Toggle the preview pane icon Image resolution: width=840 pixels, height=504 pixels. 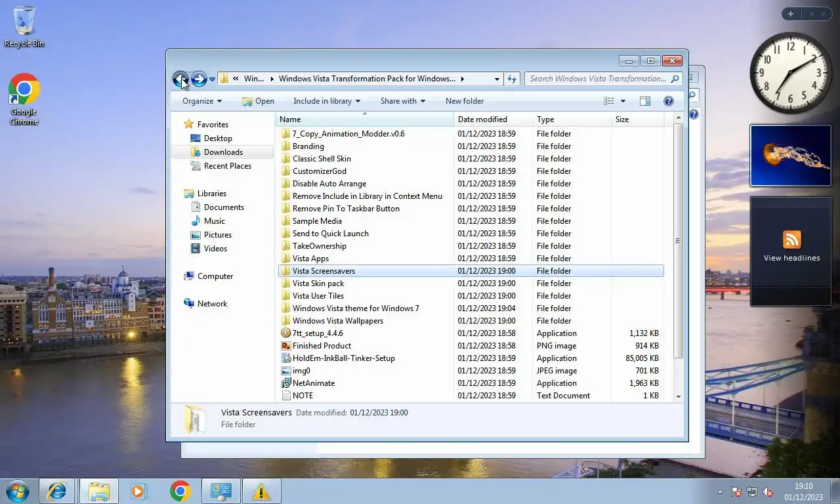[x=645, y=101]
